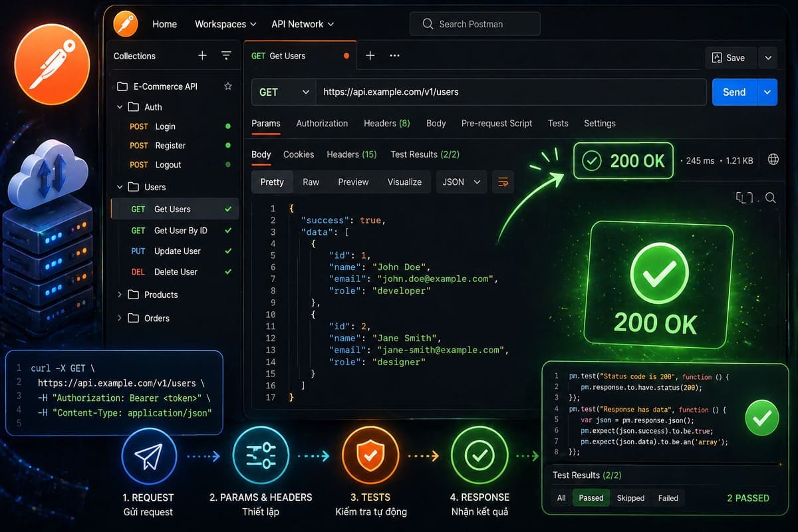Click the save icon on Save button
The image size is (798, 532).
pyautogui.click(x=717, y=58)
